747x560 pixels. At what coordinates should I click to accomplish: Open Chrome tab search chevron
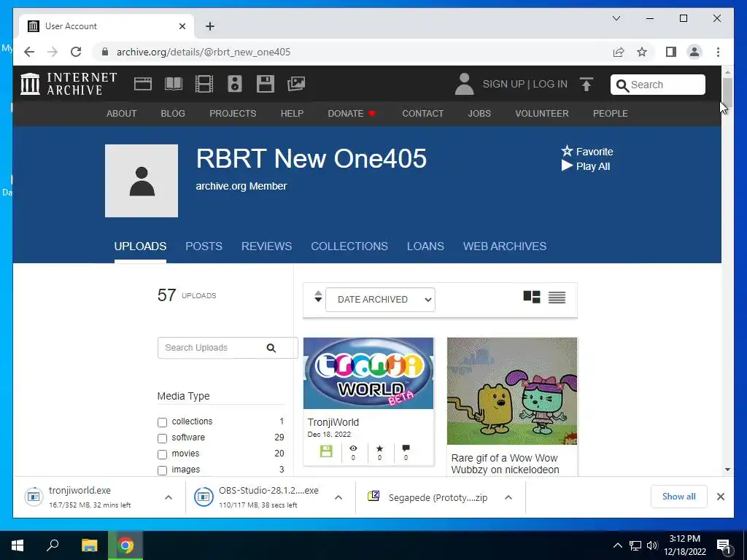point(616,18)
